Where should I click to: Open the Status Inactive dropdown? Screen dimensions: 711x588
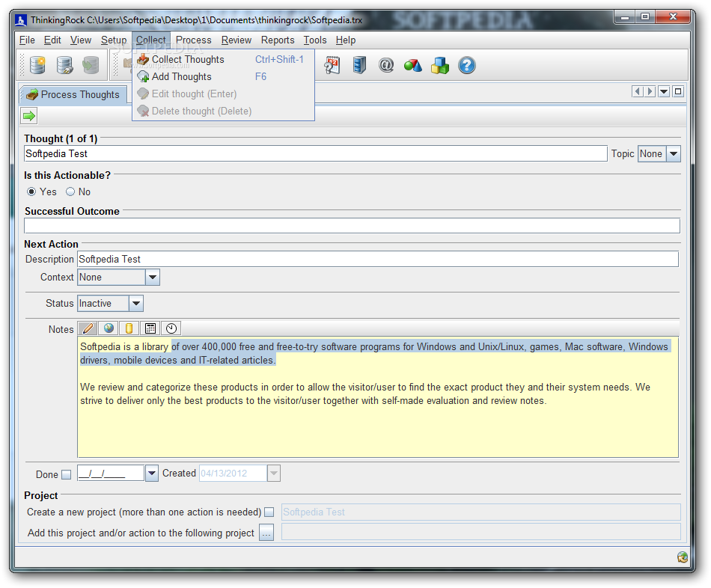coord(136,303)
